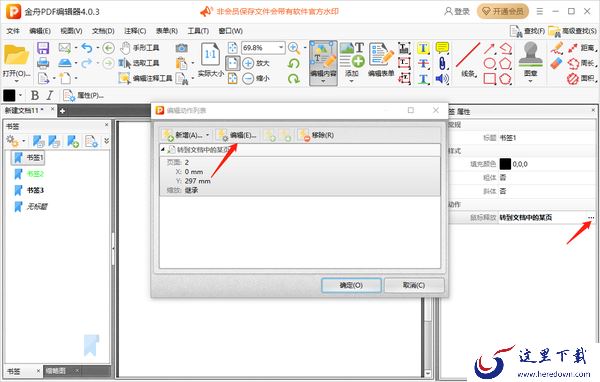Open the New (新增) action dropdown arrow
The image size is (600, 382).
207,135
